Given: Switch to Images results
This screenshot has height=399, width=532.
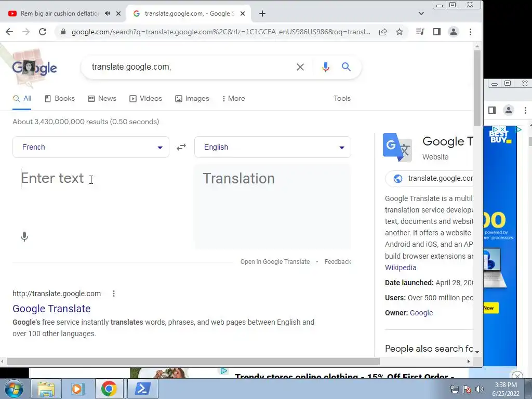Looking at the screenshot, I should point(192,98).
